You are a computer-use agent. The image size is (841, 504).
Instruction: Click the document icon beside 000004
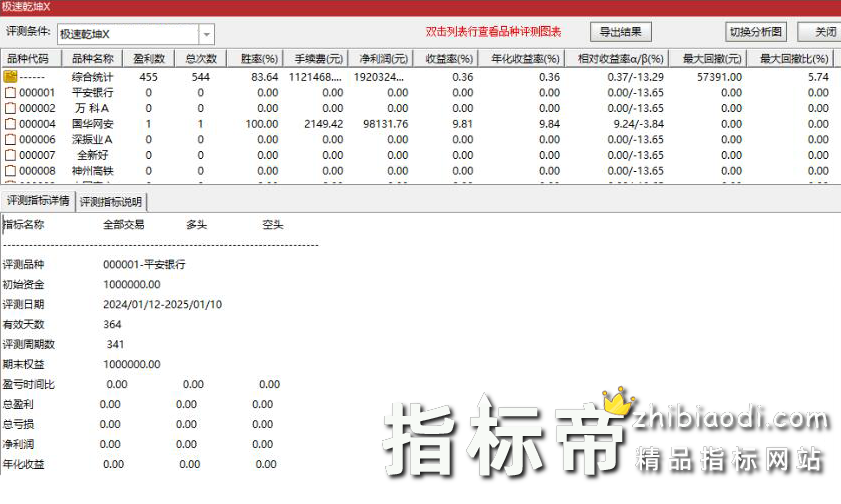pyautogui.click(x=10, y=124)
